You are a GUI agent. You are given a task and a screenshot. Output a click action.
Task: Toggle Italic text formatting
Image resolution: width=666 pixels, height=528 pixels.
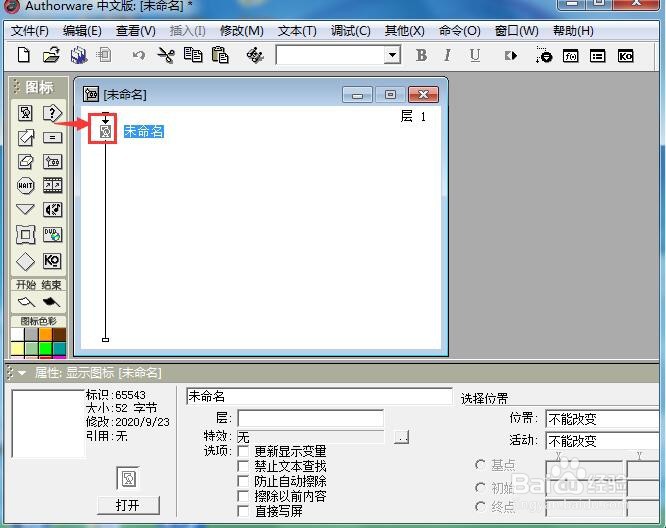tap(447, 55)
